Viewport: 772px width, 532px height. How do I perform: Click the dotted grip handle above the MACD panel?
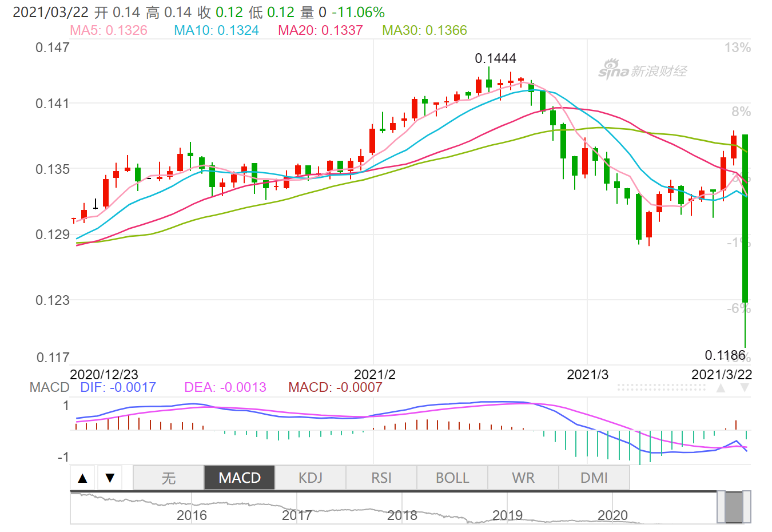click(x=662, y=387)
